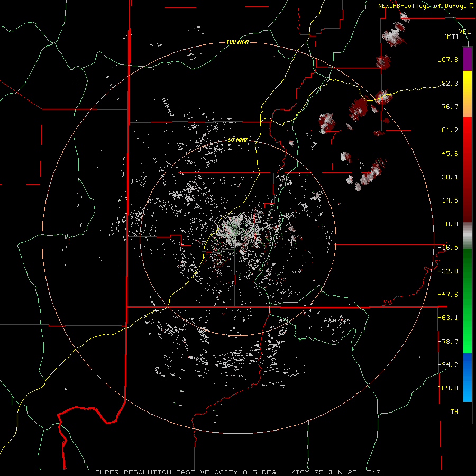Image resolution: width=476 pixels, height=476 pixels.
Task: Select the -78.7 scale value
Action: (x=448, y=342)
